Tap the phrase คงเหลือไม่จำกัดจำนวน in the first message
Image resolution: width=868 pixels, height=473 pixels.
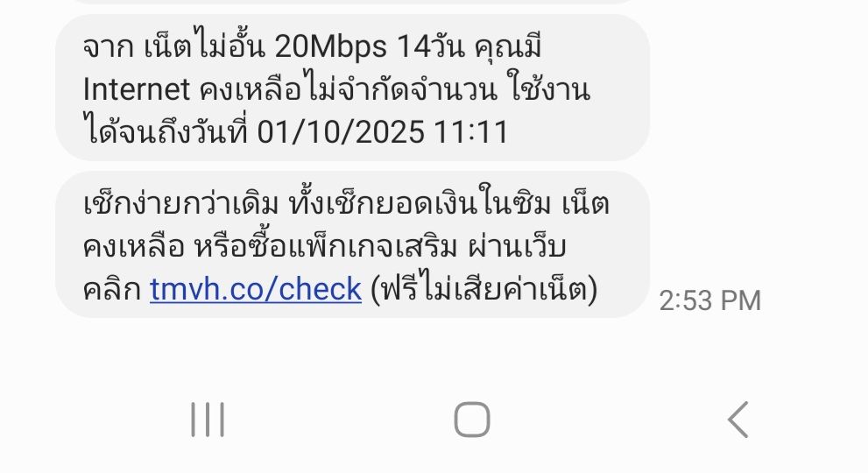point(349,89)
